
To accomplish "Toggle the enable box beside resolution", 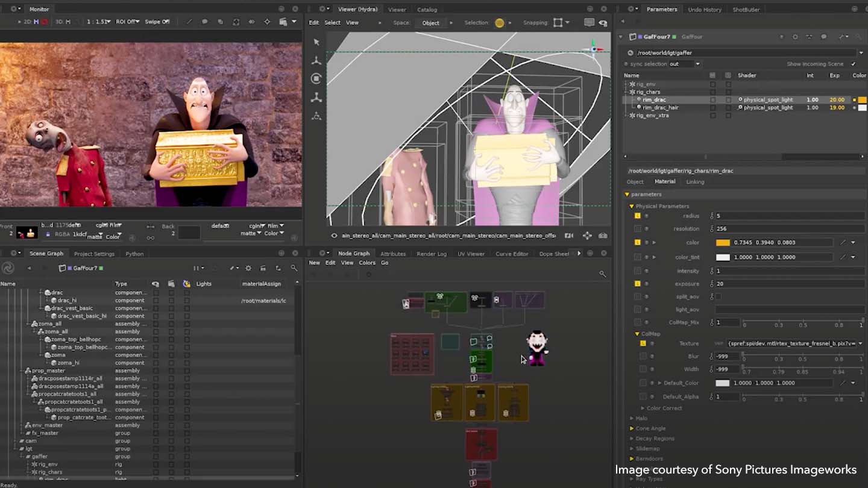I will (637, 228).
